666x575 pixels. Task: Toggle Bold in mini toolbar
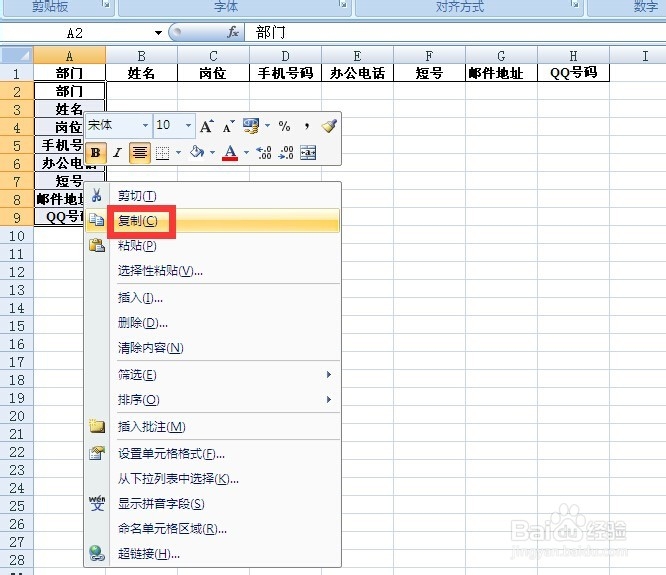coord(96,152)
